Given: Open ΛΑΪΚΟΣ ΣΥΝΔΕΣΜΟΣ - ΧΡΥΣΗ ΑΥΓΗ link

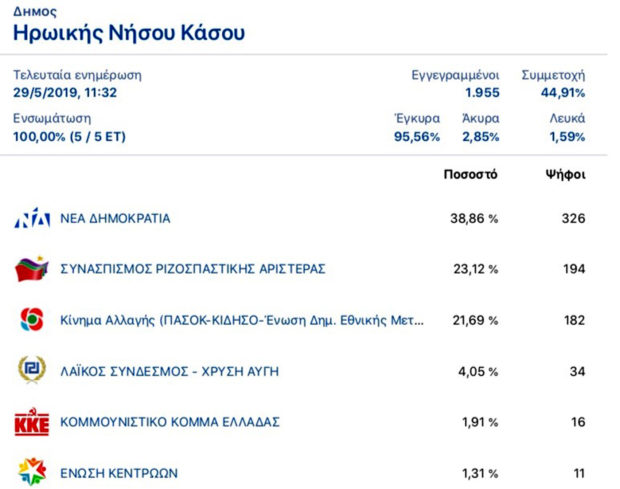Looking at the screenshot, I should click(x=169, y=372).
